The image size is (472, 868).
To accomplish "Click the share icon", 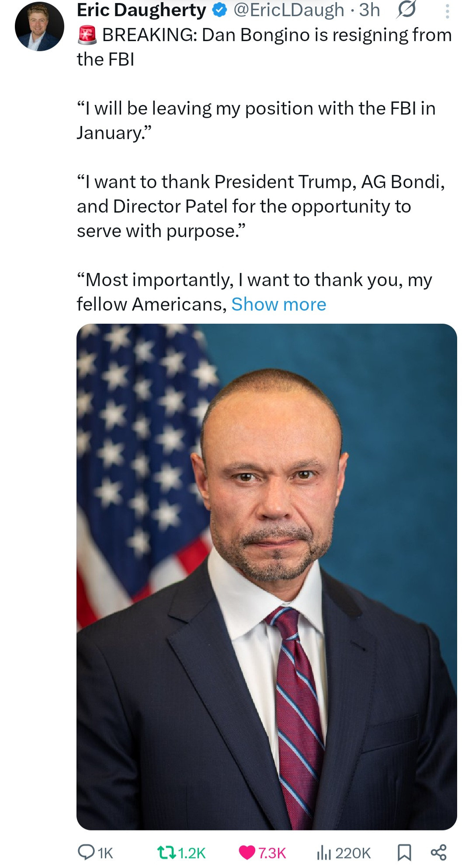I will tap(438, 852).
